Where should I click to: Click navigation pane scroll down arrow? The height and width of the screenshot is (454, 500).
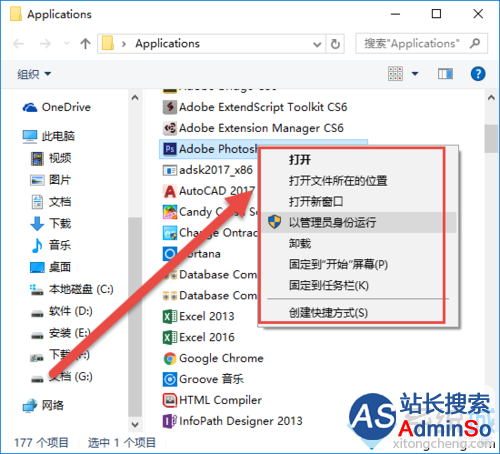click(x=135, y=425)
